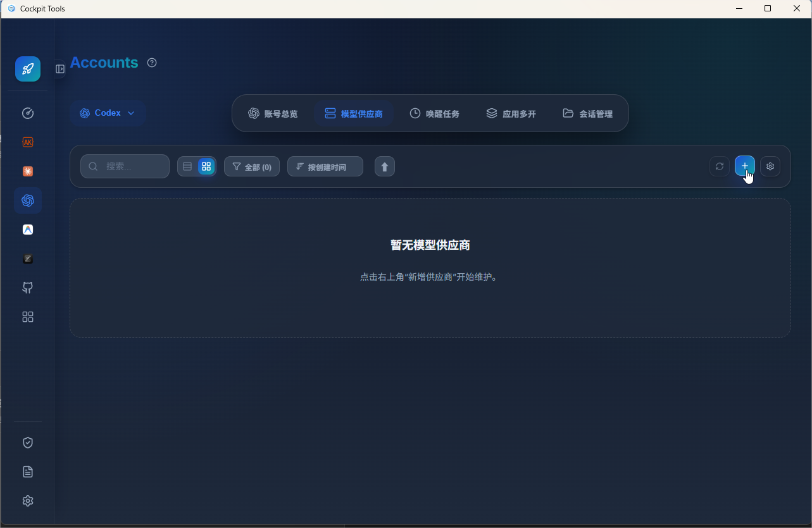The height and width of the screenshot is (528, 812).
Task: Open the document log icon in sidebar
Action: 28,472
